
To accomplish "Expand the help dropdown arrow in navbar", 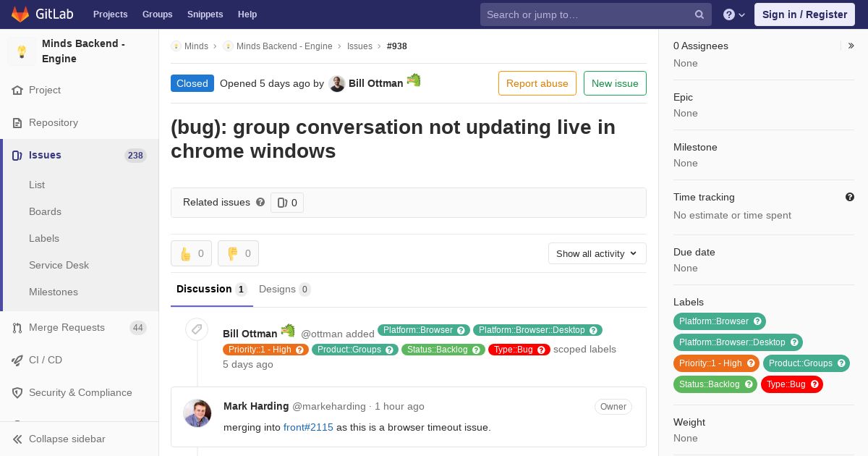I will 742,14.
